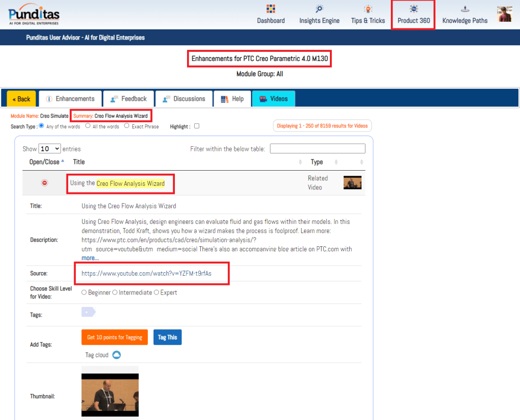The image size is (520, 420).
Task: Open the Show entries dropdown
Action: pyautogui.click(x=50, y=149)
